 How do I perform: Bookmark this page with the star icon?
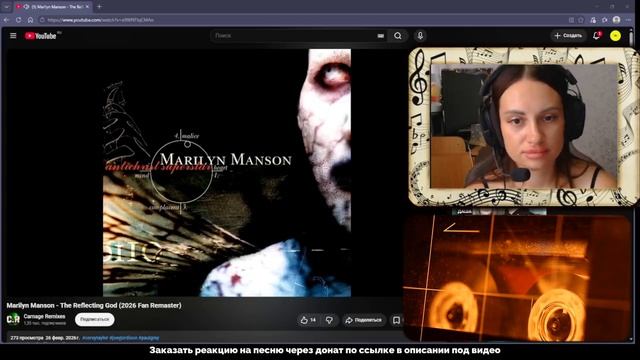coord(581,20)
